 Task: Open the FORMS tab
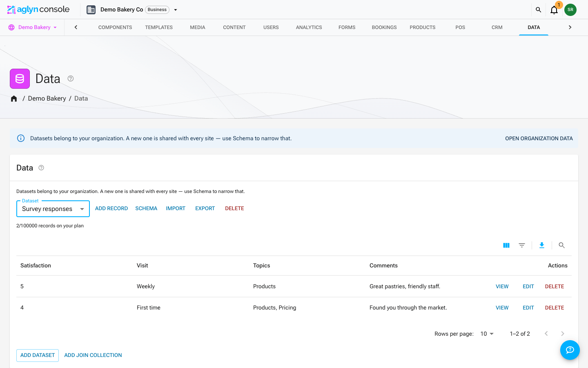click(x=347, y=27)
